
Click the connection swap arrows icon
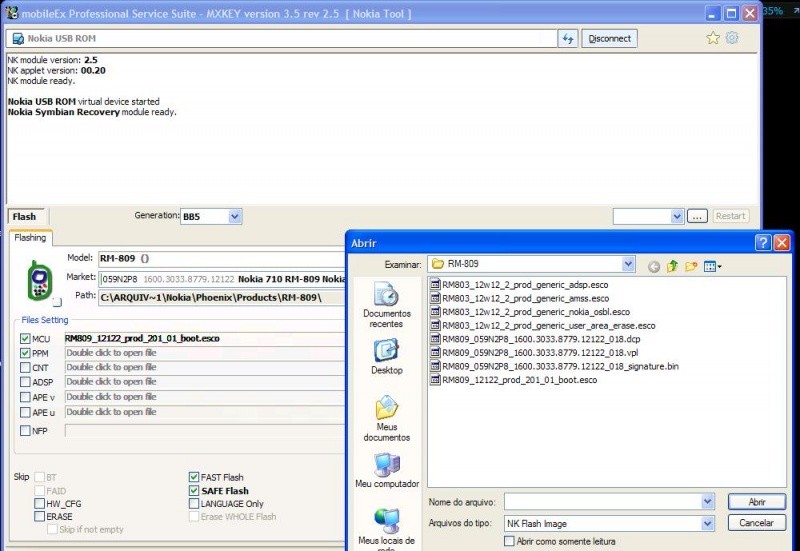pos(568,39)
